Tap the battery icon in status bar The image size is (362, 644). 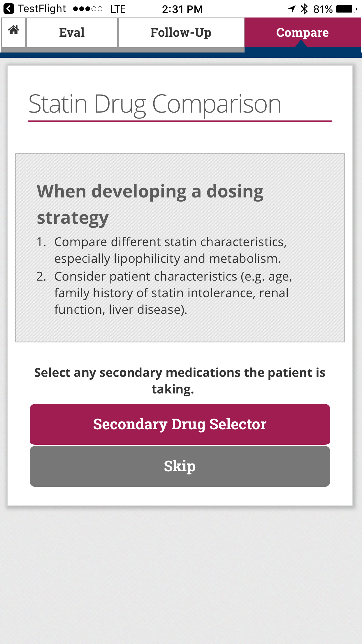point(346,9)
